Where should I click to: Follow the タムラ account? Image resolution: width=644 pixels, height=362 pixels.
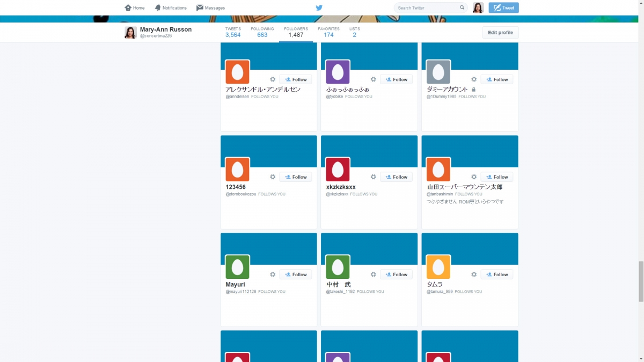497,275
